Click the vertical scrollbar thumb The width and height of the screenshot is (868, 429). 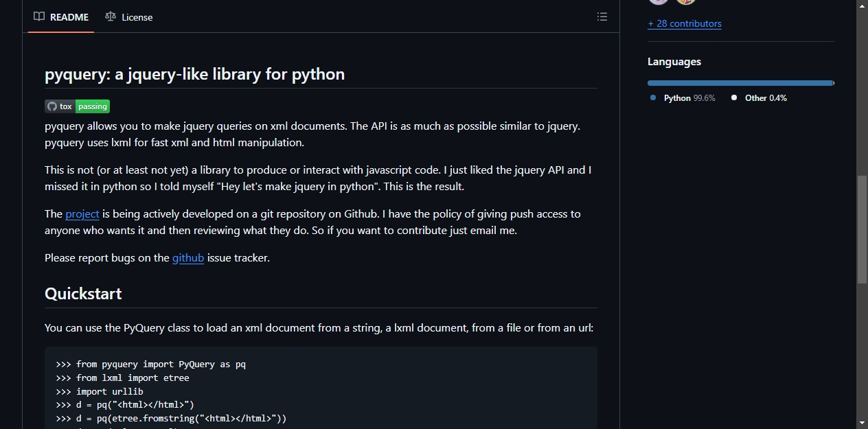click(862, 229)
